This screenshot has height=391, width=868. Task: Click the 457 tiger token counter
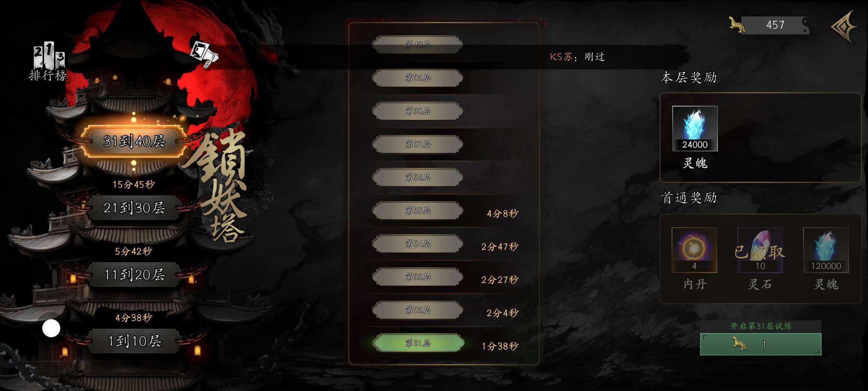pyautogui.click(x=775, y=25)
